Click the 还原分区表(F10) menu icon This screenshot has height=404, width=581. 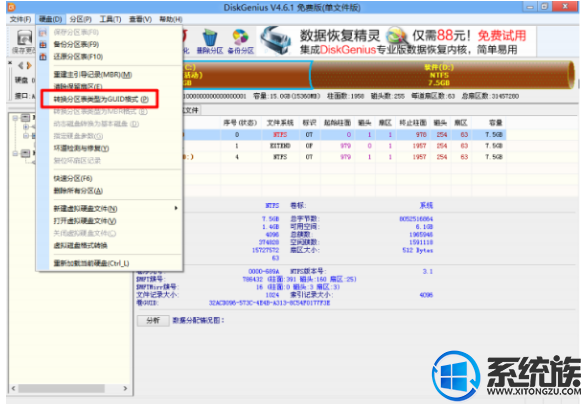coord(43,57)
